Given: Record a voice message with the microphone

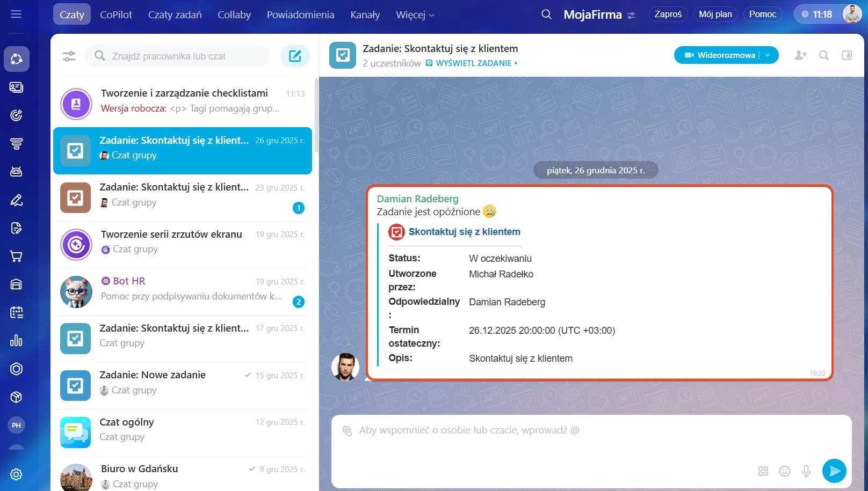Looking at the screenshot, I should tap(806, 471).
